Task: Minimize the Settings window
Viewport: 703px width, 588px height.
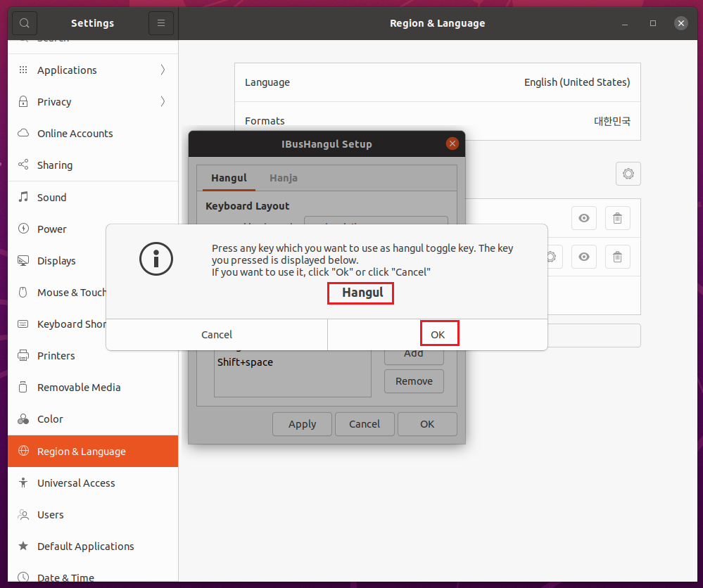Action: [625, 23]
